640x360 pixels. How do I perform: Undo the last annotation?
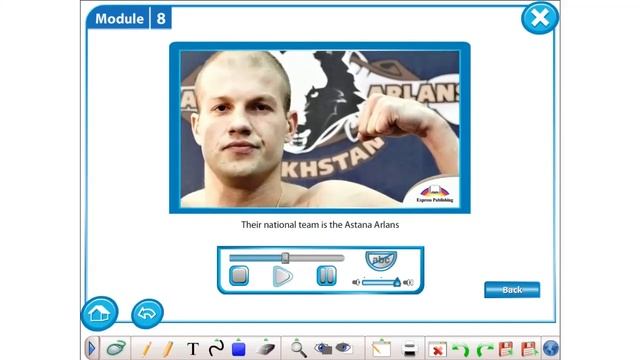[x=461, y=350]
